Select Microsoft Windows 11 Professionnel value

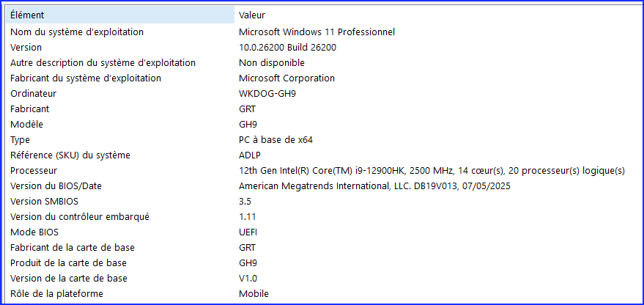(x=317, y=32)
